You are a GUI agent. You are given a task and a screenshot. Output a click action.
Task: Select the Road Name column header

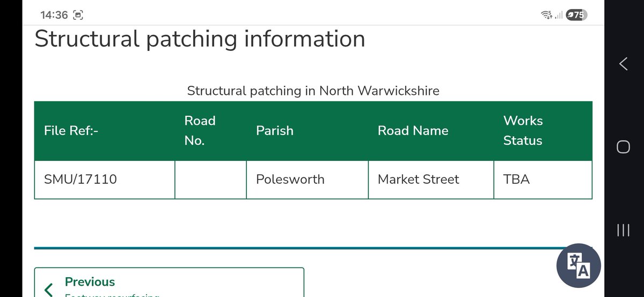(431, 131)
